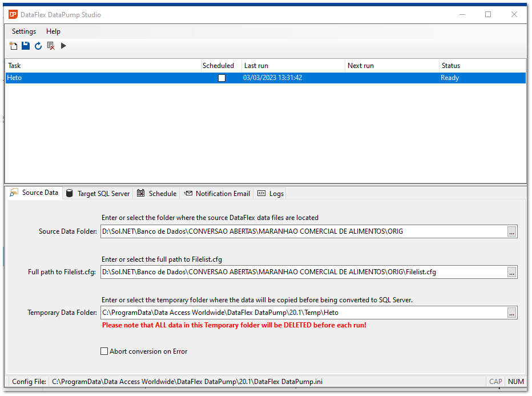
Task: Browse for the Filelist.cfg path
Action: pos(511,272)
